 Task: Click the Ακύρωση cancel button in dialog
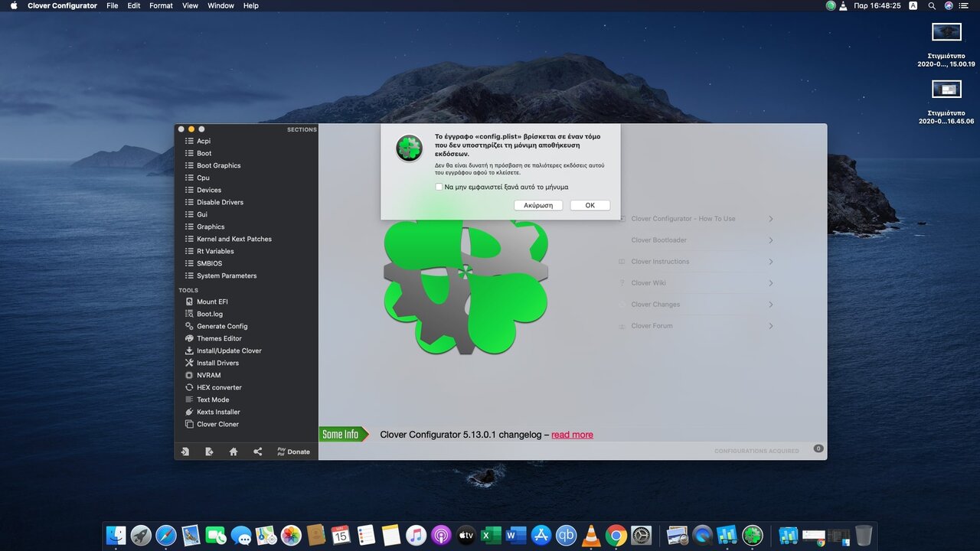tap(538, 205)
